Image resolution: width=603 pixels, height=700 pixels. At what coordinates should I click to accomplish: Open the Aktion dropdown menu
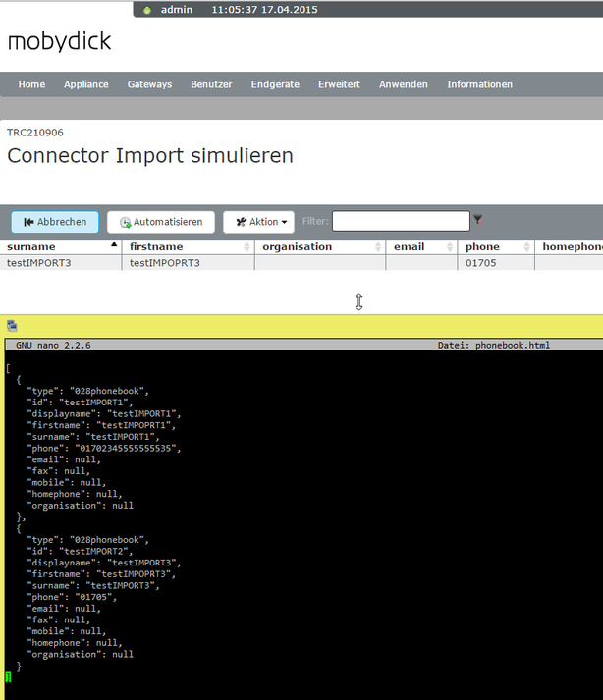click(x=258, y=222)
